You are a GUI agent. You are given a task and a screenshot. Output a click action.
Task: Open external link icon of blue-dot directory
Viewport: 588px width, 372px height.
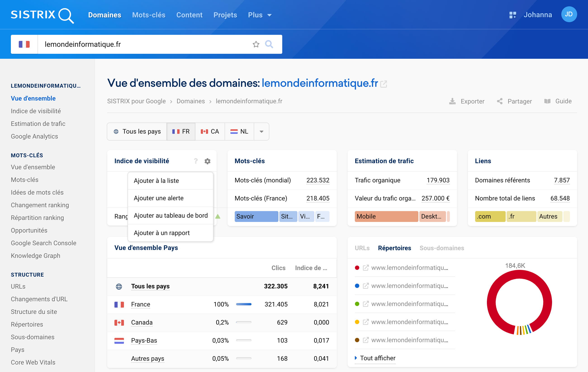tap(365, 286)
